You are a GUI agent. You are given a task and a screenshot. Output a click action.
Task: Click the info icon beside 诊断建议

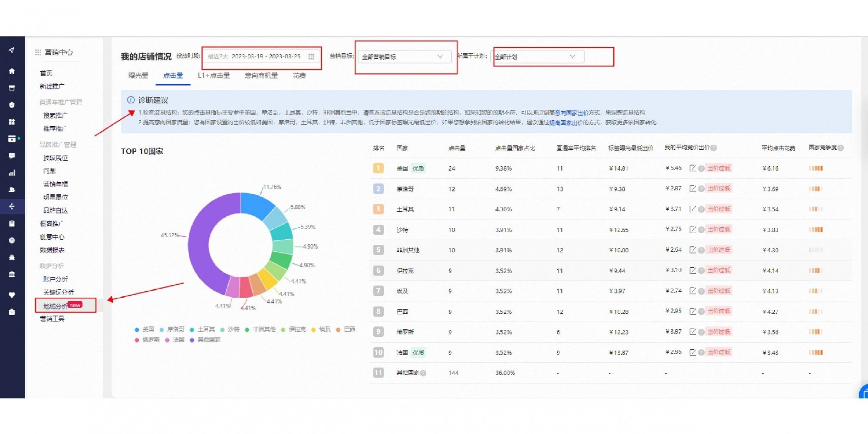(131, 100)
